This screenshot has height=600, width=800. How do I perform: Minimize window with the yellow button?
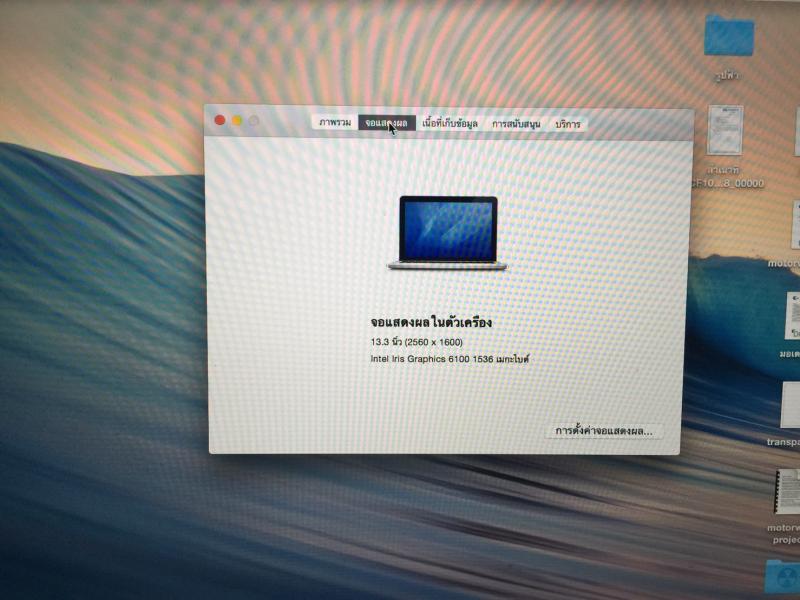237,120
